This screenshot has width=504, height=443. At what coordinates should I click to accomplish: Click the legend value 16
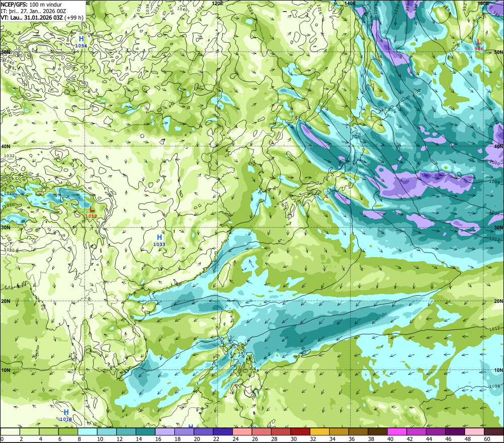[x=158, y=439]
